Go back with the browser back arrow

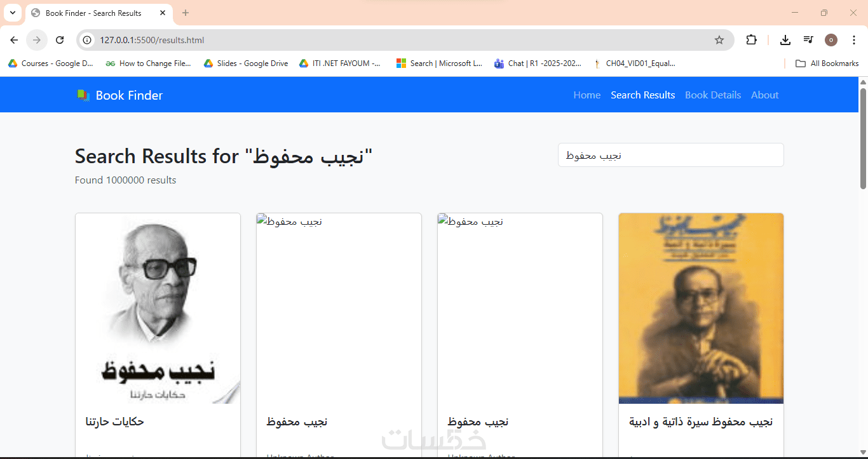point(14,40)
